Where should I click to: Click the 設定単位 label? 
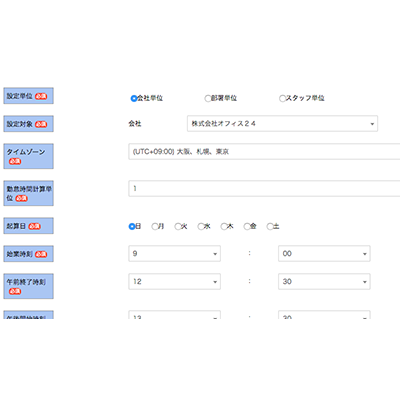(28, 96)
